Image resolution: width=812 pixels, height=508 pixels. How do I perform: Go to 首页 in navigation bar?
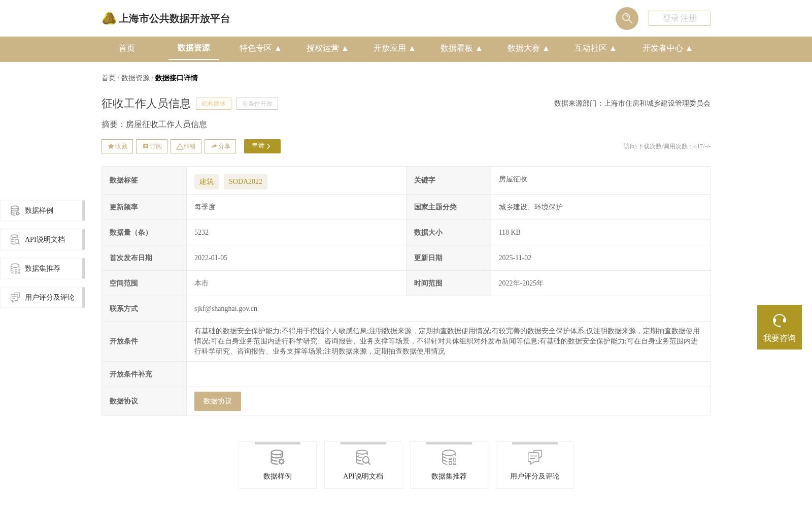127,48
